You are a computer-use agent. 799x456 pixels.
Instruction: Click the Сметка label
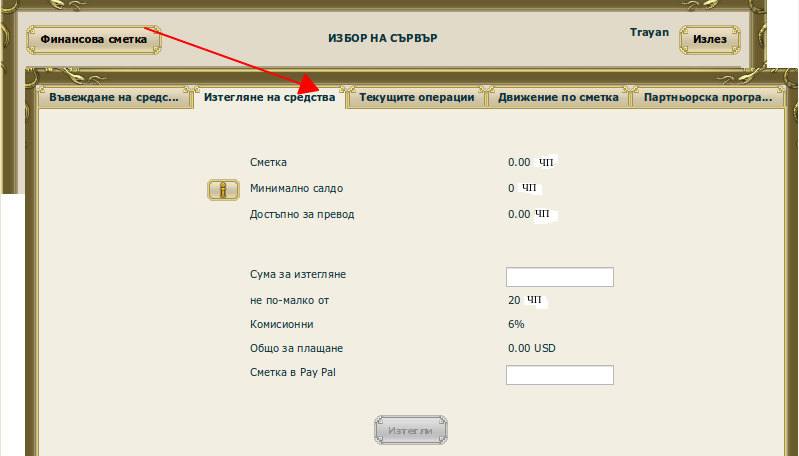coord(268,163)
